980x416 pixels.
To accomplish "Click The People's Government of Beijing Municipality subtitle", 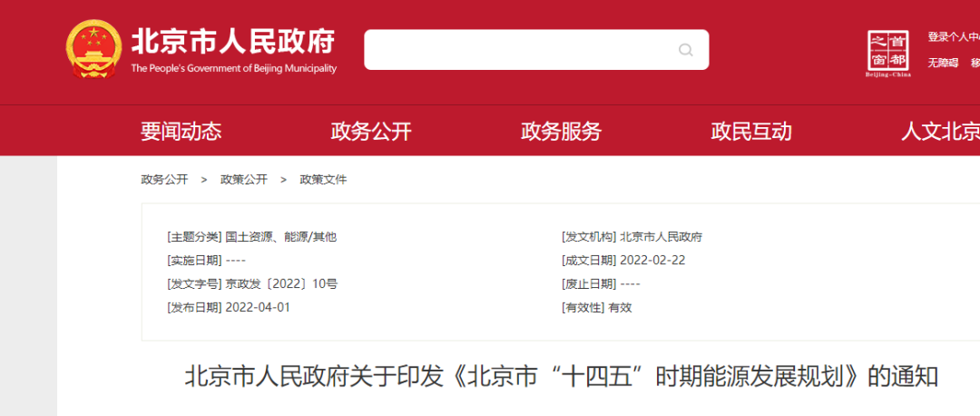I will pos(234,69).
